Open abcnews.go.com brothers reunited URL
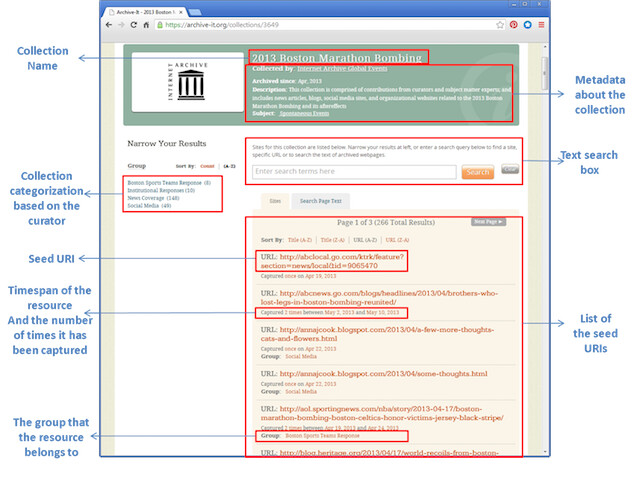The image size is (637, 480). [x=379, y=297]
